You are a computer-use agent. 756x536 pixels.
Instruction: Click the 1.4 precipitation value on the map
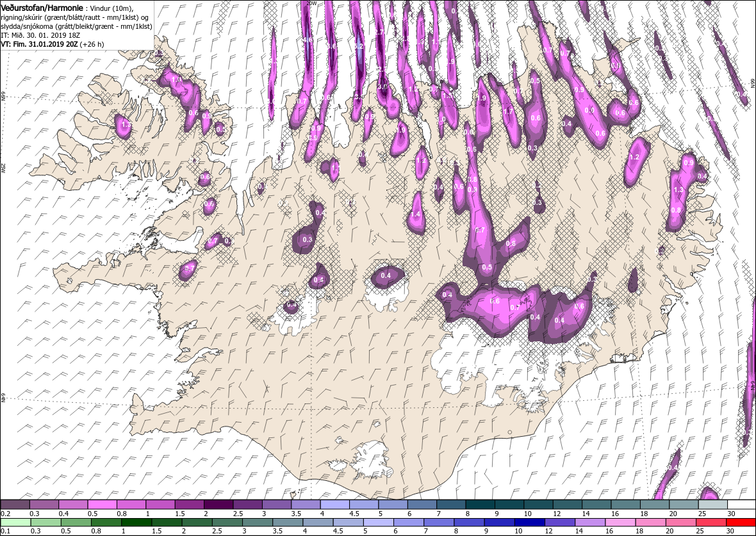pos(416,215)
